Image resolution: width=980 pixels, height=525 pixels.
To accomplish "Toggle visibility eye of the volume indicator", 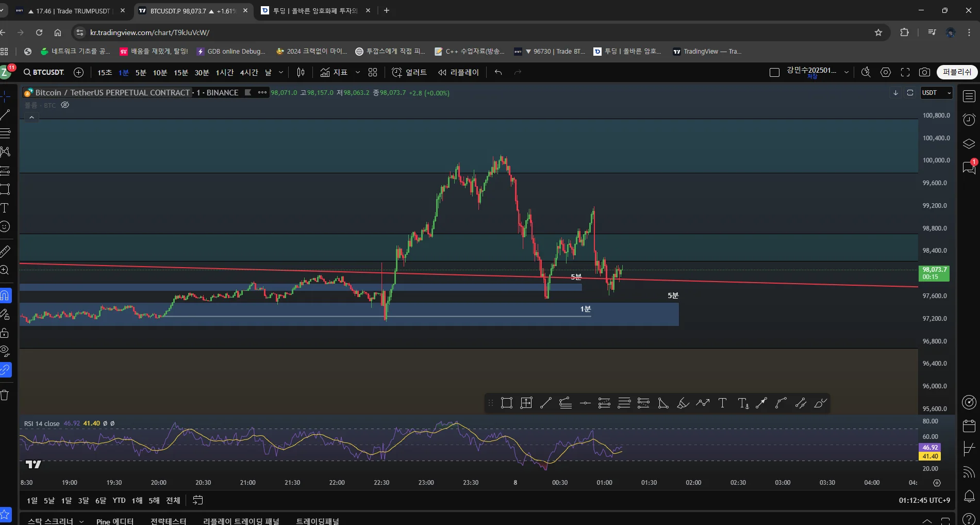I will pos(65,105).
